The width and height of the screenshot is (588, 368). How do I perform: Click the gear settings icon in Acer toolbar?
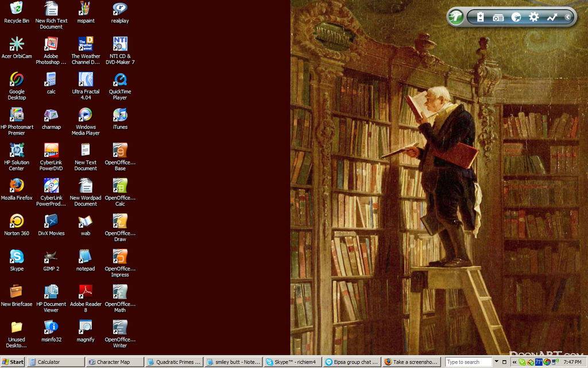[534, 17]
